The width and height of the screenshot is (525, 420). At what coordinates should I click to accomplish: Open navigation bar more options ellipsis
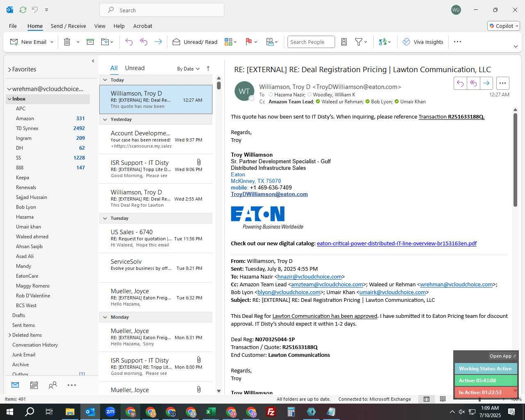coord(72,385)
